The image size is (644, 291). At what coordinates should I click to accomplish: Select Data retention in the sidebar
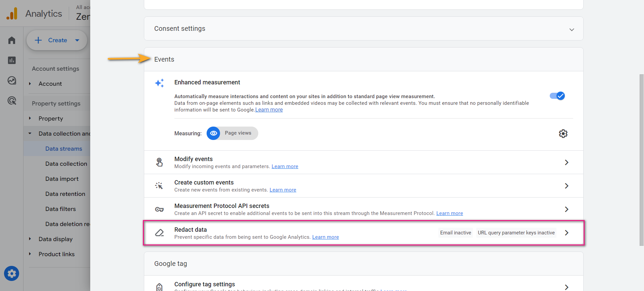pyautogui.click(x=65, y=194)
